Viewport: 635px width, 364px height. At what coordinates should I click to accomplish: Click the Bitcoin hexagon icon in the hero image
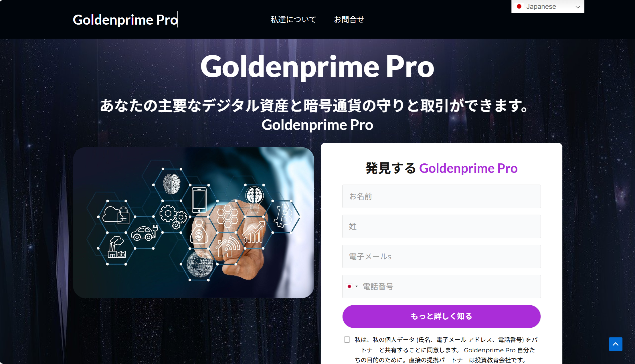pos(282,215)
